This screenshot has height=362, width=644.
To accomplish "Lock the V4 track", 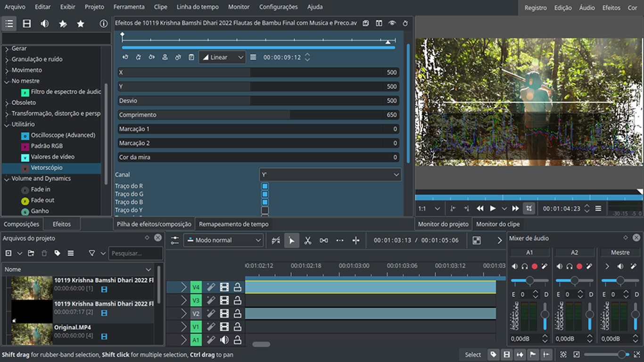I will 238,287.
